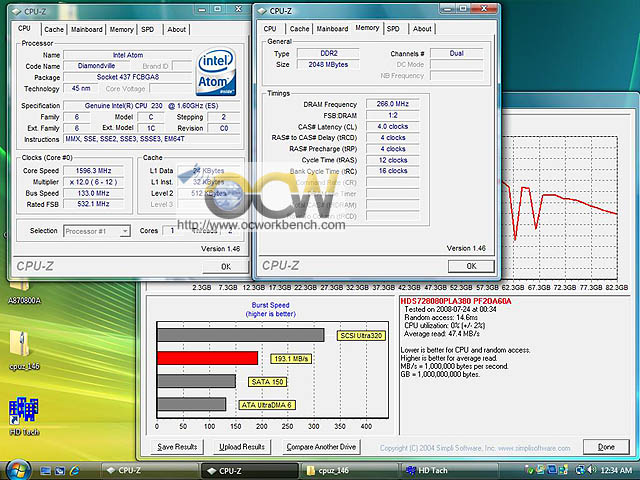Open the cpuz_146 zipped folder desktop icon
640x480 pixels.
click(x=24, y=349)
